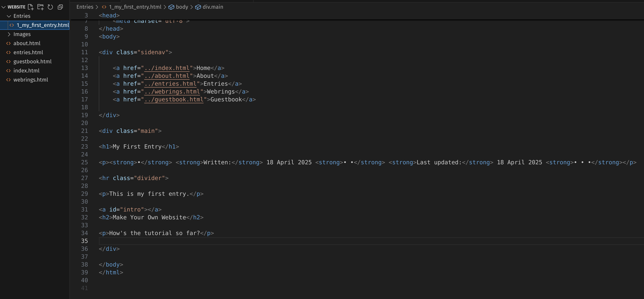Open index.html in the file tree

(x=27, y=71)
